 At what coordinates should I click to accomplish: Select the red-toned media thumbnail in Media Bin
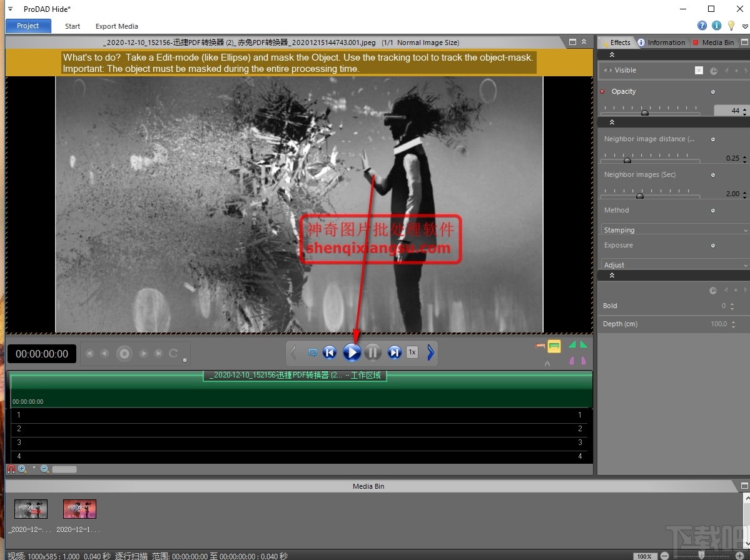pyautogui.click(x=79, y=509)
